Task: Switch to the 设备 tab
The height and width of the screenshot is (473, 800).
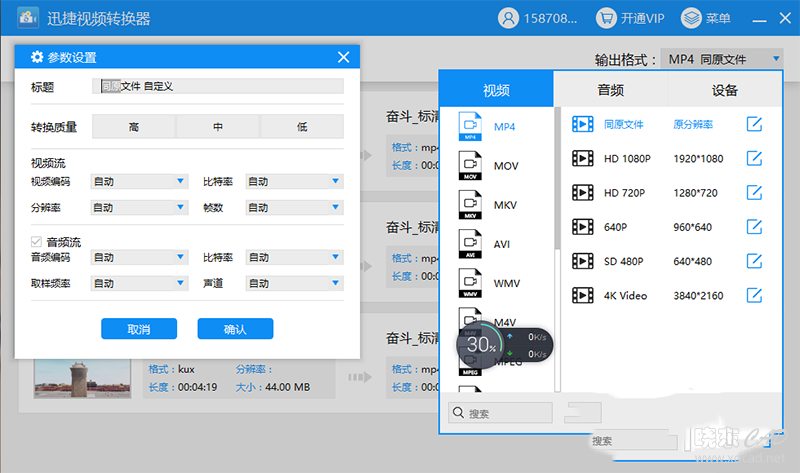Action: 725,90
